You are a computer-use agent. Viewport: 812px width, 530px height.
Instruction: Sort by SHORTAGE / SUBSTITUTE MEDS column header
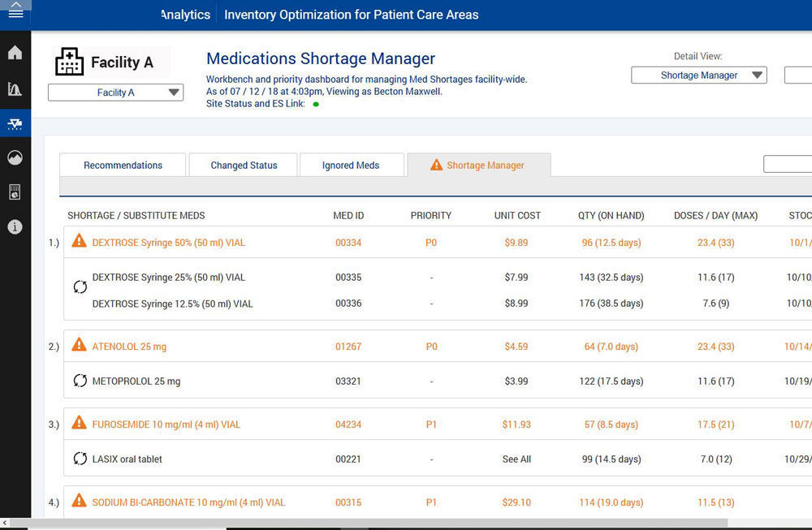[136, 215]
